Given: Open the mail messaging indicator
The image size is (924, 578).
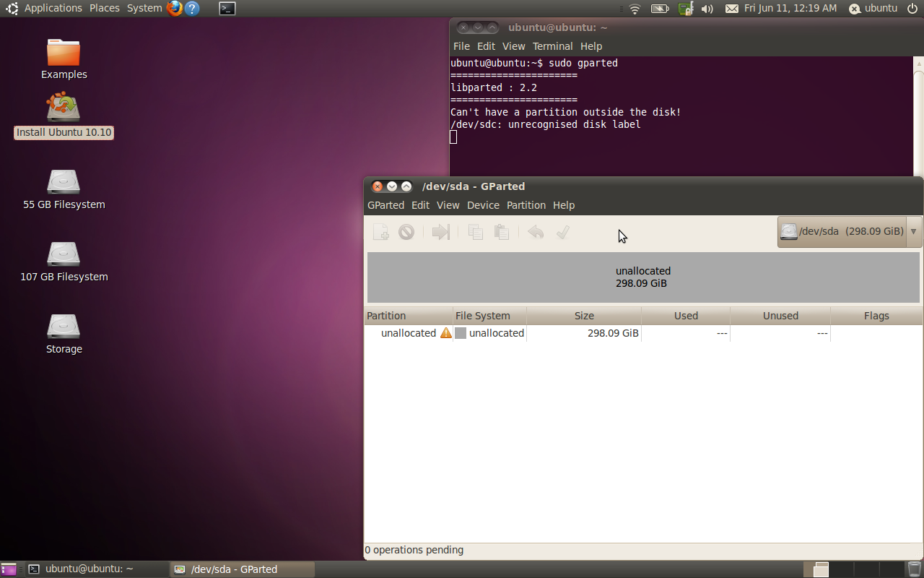Looking at the screenshot, I should (x=732, y=9).
